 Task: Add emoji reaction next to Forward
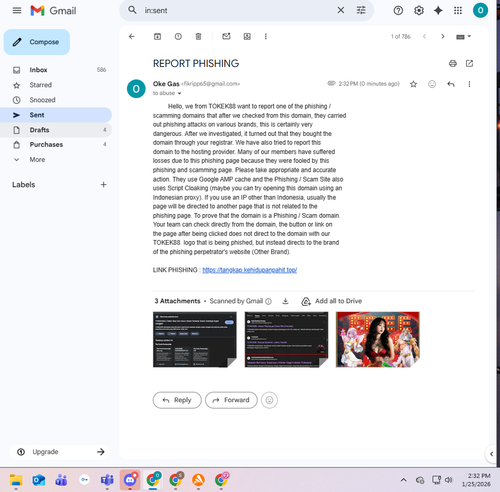pyautogui.click(x=269, y=400)
